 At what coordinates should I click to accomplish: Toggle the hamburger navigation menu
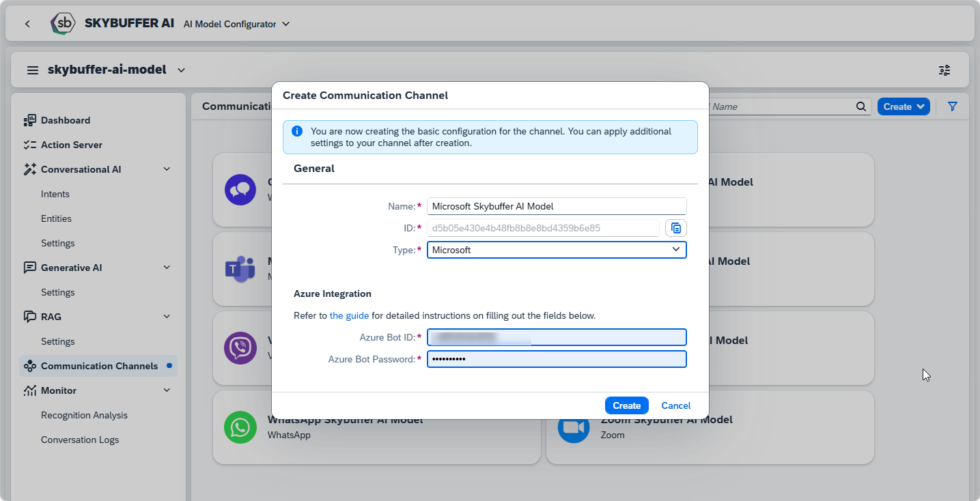33,70
